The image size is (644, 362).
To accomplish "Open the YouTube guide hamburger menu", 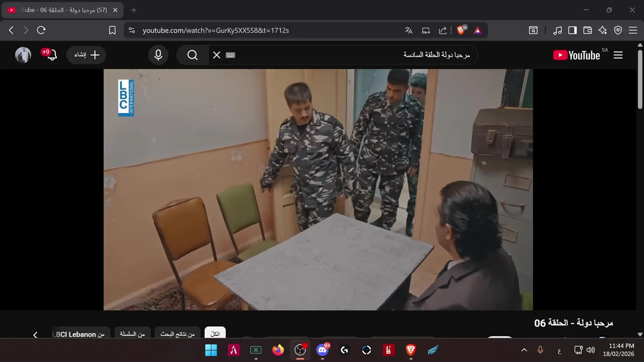I will click(x=618, y=55).
